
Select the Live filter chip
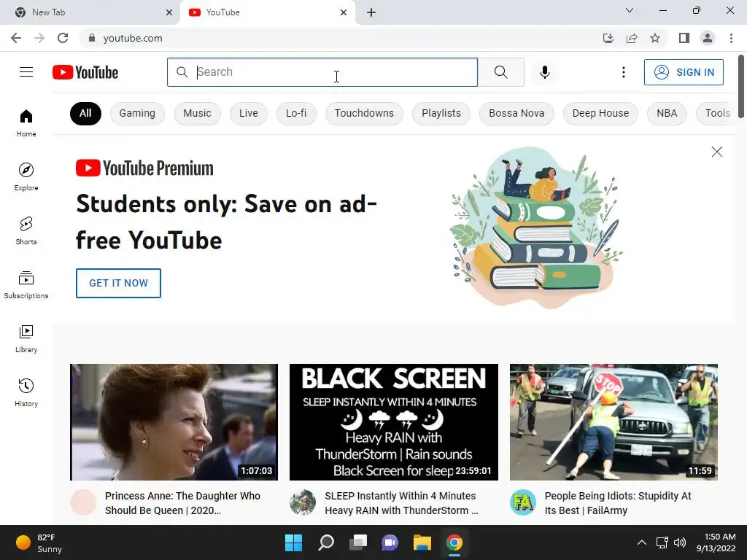(249, 113)
